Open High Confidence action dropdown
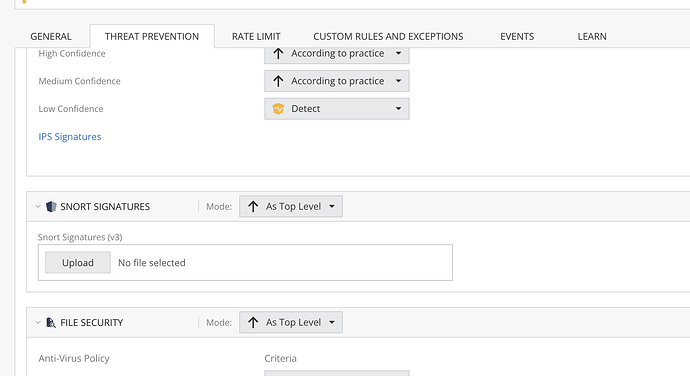 click(337, 54)
